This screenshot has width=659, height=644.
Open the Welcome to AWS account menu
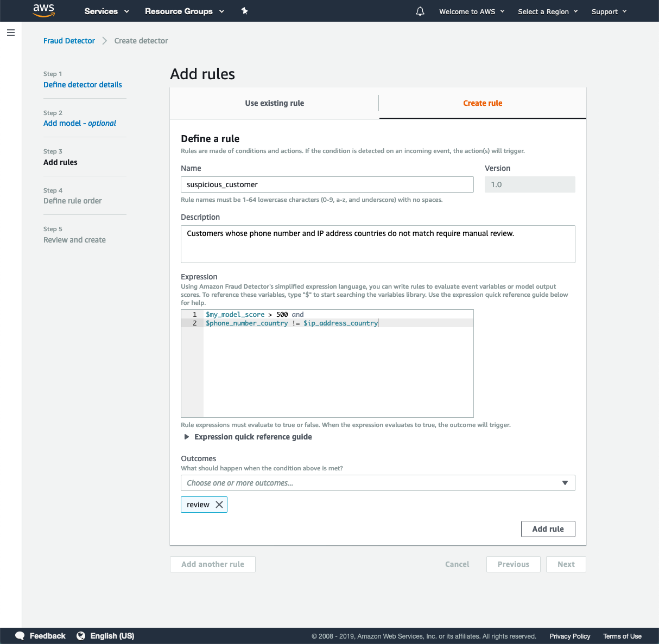coord(472,11)
